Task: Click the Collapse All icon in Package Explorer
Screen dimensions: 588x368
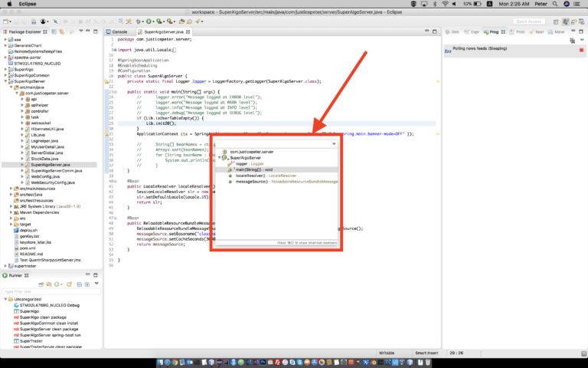Action: pyautogui.click(x=54, y=32)
